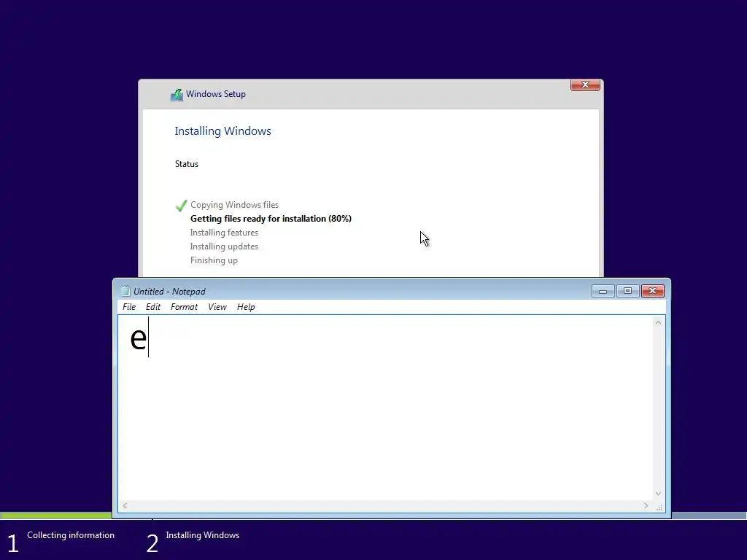Click the Notepad resize grip corner
The image size is (747, 560).
pyautogui.click(x=659, y=507)
